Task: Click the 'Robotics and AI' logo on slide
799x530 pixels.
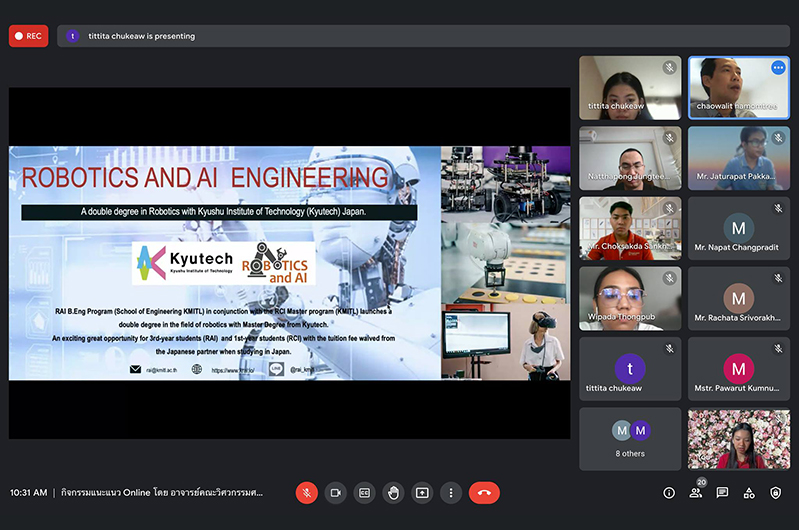Action: [x=275, y=263]
